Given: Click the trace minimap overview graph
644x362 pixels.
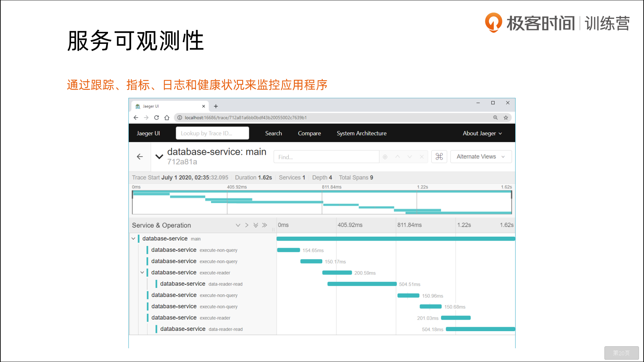Looking at the screenshot, I should tap(322, 202).
